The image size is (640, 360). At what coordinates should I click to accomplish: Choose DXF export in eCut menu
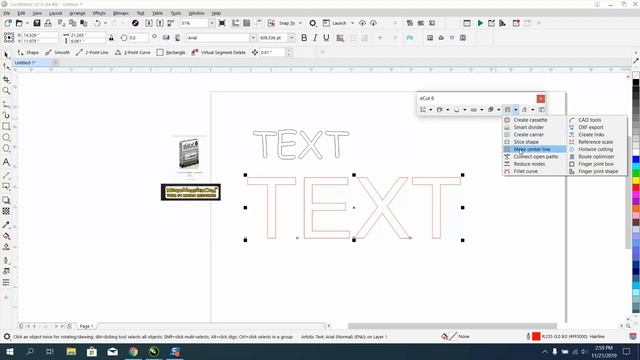point(597,127)
